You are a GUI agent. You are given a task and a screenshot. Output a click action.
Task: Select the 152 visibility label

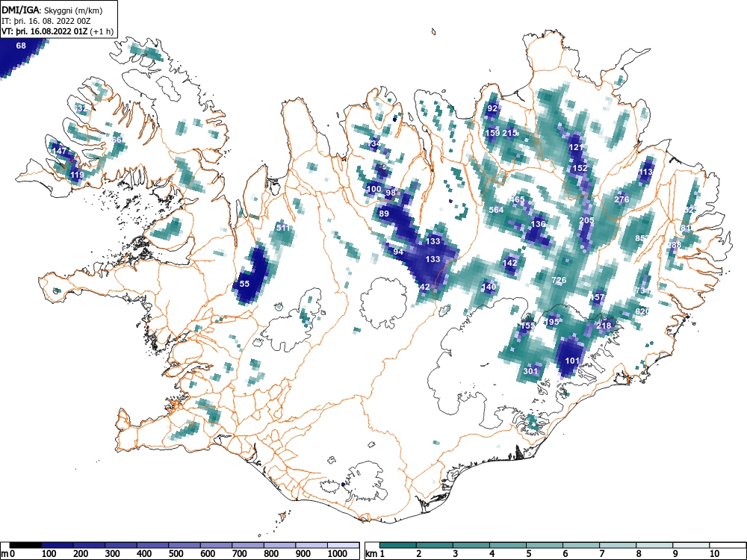coord(580,168)
